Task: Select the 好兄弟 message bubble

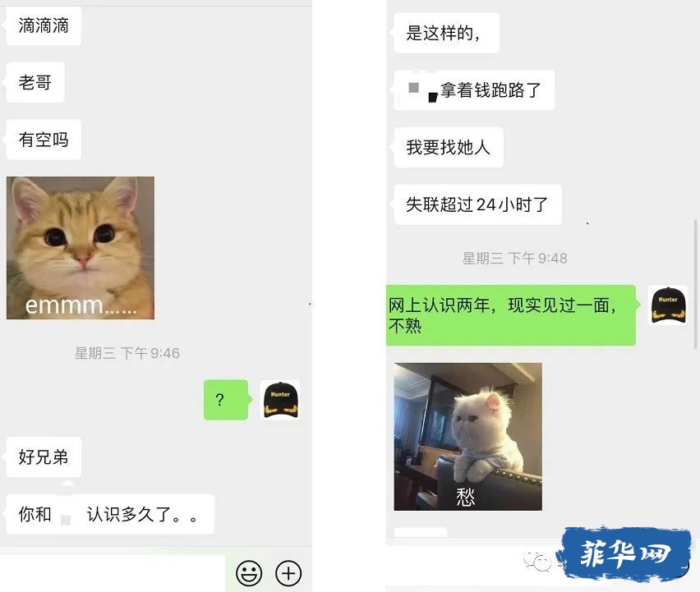Action: (x=44, y=457)
